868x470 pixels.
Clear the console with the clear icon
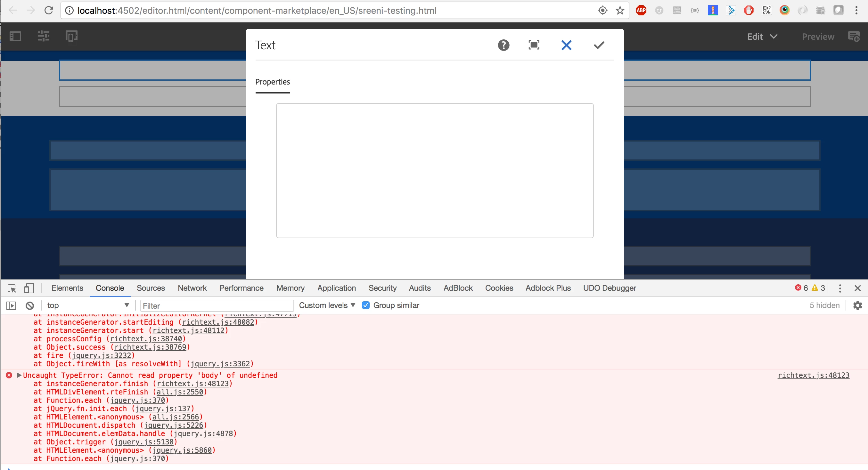[x=30, y=305]
